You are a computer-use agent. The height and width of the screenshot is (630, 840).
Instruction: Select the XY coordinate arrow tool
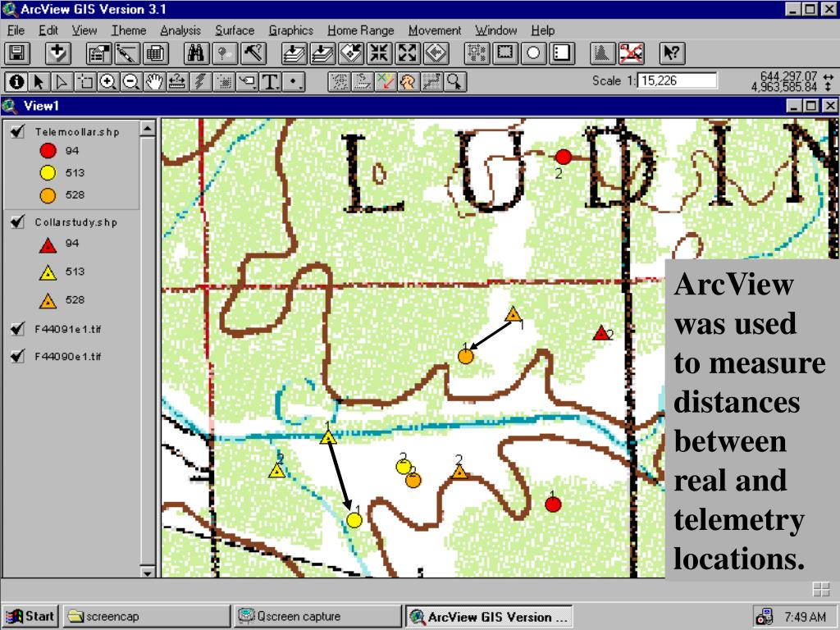tap(386, 82)
